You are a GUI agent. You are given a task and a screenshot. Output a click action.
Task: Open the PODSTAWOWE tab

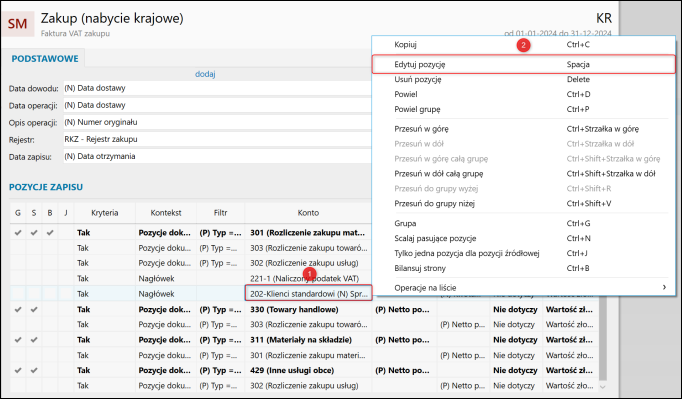click(x=45, y=59)
